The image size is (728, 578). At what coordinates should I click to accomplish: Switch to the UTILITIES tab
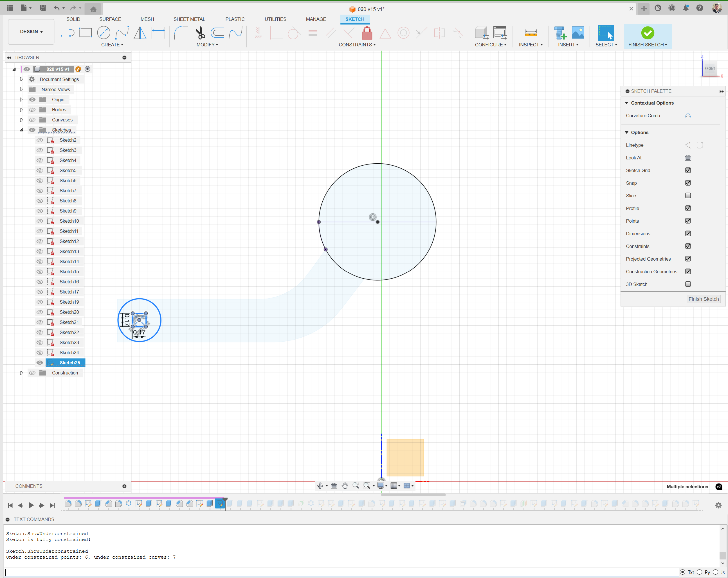tap(275, 19)
